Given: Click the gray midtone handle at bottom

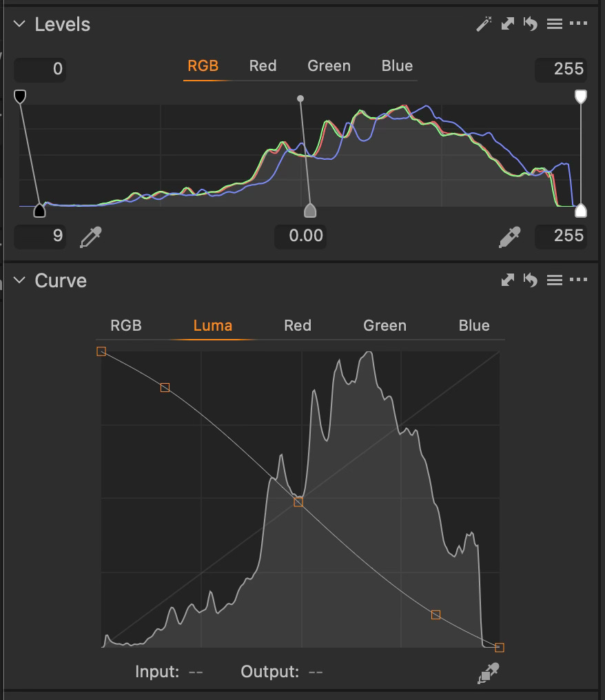Looking at the screenshot, I should coord(310,210).
